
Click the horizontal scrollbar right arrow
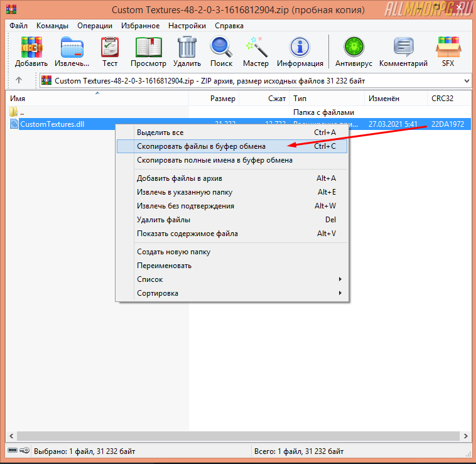(x=466, y=436)
